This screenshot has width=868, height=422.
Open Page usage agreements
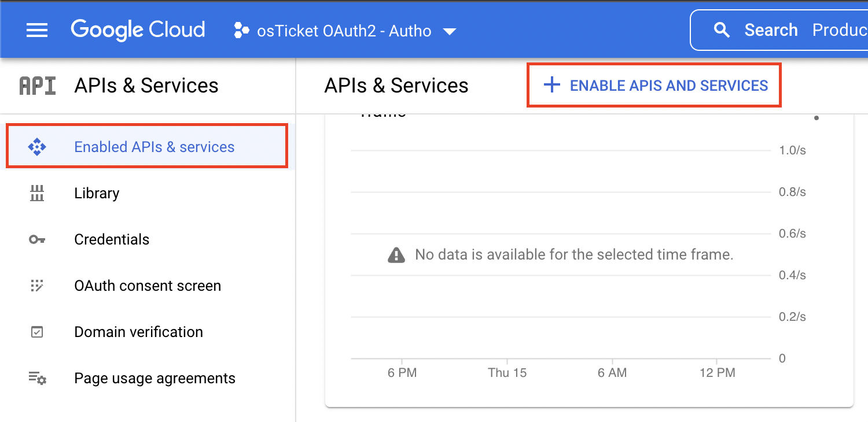tap(155, 379)
